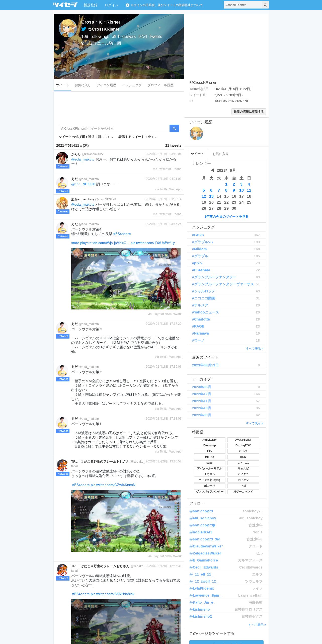Click the profile avatar in banner

pos(67,28)
